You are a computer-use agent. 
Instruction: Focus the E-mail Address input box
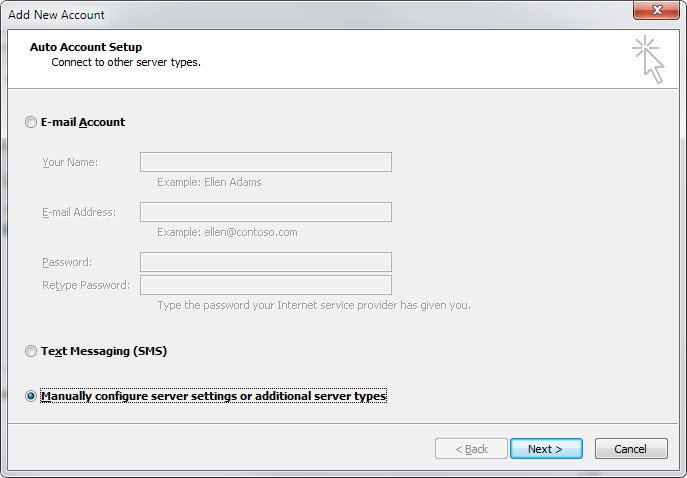point(265,212)
